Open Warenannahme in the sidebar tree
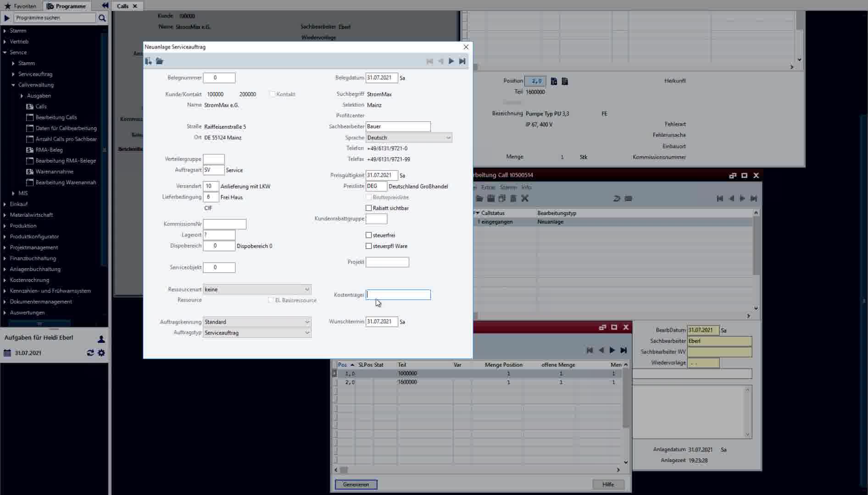The height and width of the screenshot is (495, 868). 54,171
